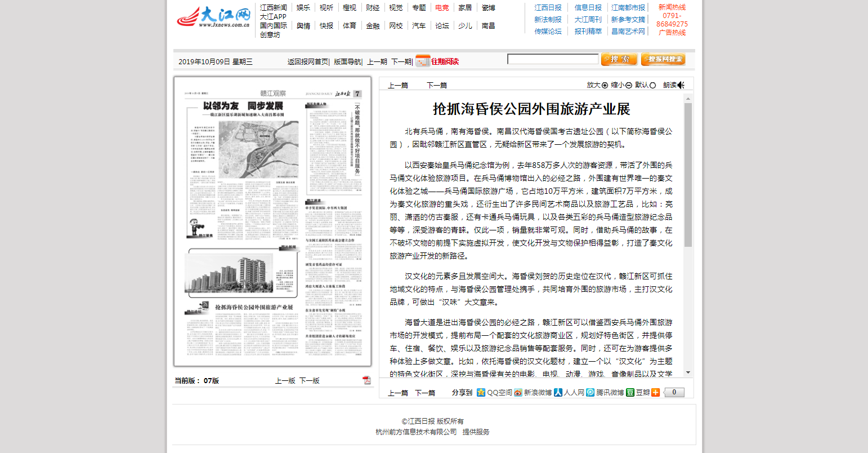Click the article scrollbar up arrow
This screenshot has width=868, height=453.
point(688,99)
